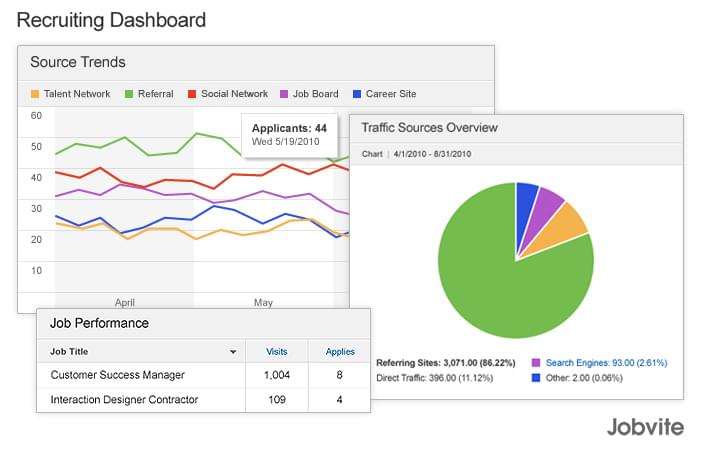Open Search Engines traffic link
Viewport: 703px width, 452px height.
pyautogui.click(x=607, y=363)
